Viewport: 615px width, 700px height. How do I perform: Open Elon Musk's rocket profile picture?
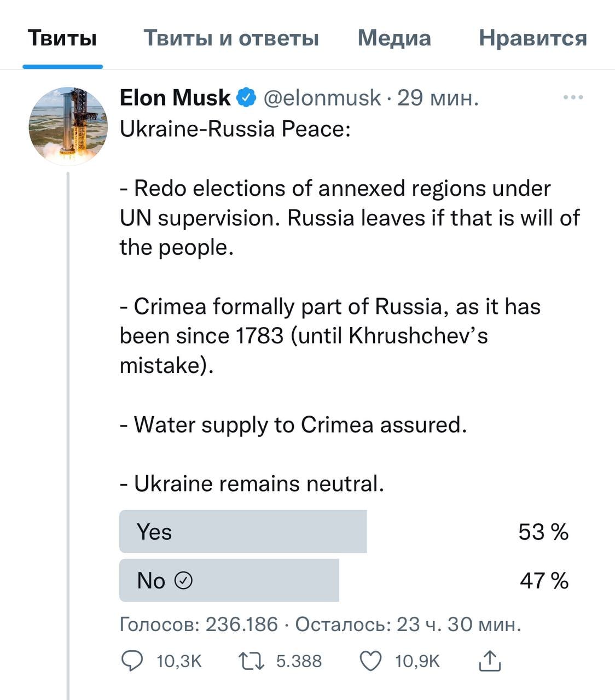point(68,126)
